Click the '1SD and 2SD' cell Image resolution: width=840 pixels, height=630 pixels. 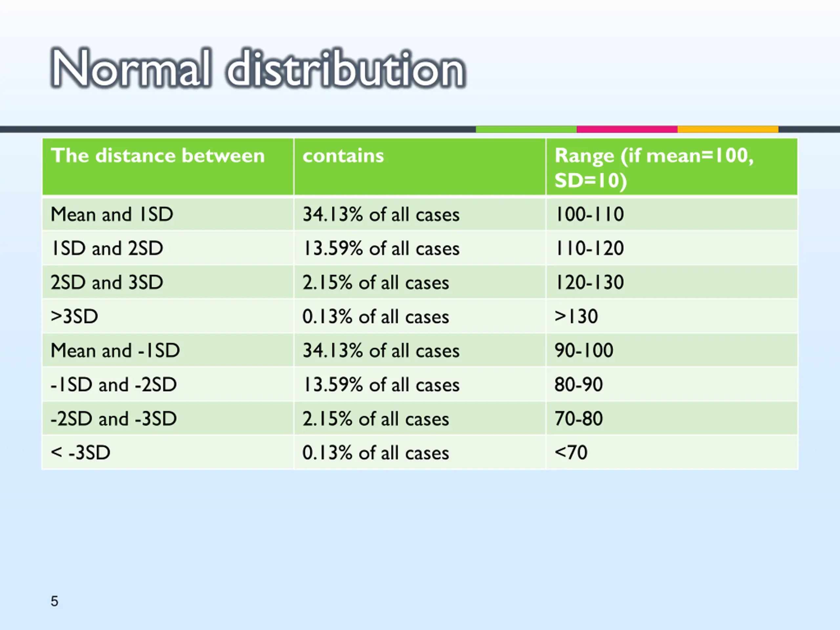coord(168,248)
